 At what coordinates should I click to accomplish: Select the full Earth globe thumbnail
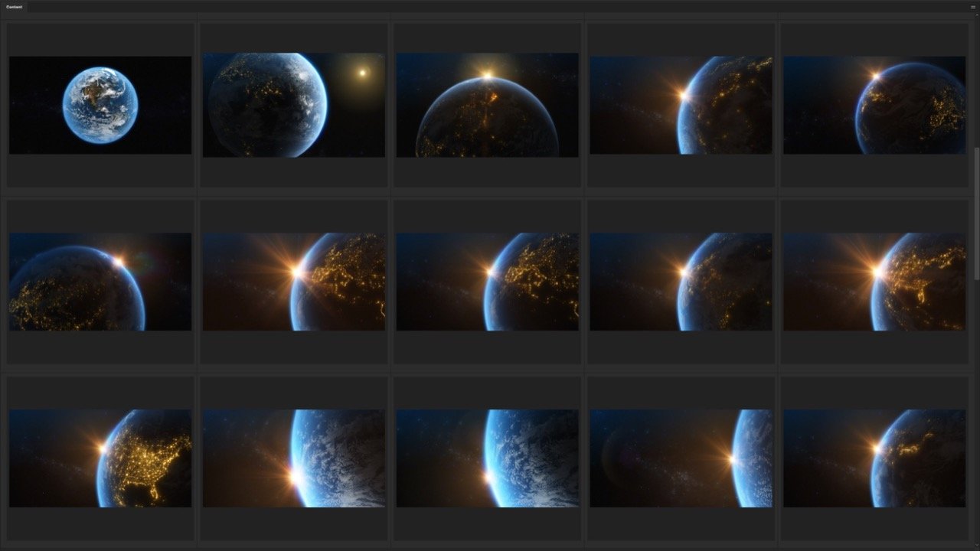[100, 105]
